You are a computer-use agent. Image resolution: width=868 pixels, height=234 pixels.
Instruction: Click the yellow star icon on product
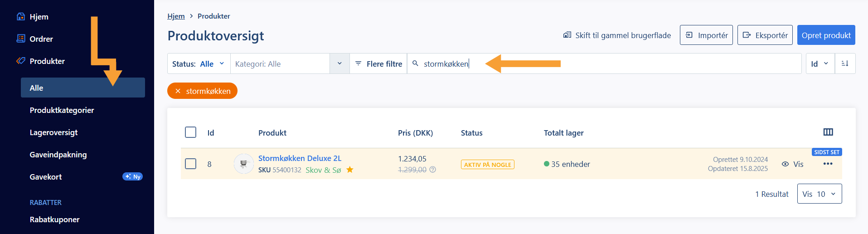coord(349,170)
